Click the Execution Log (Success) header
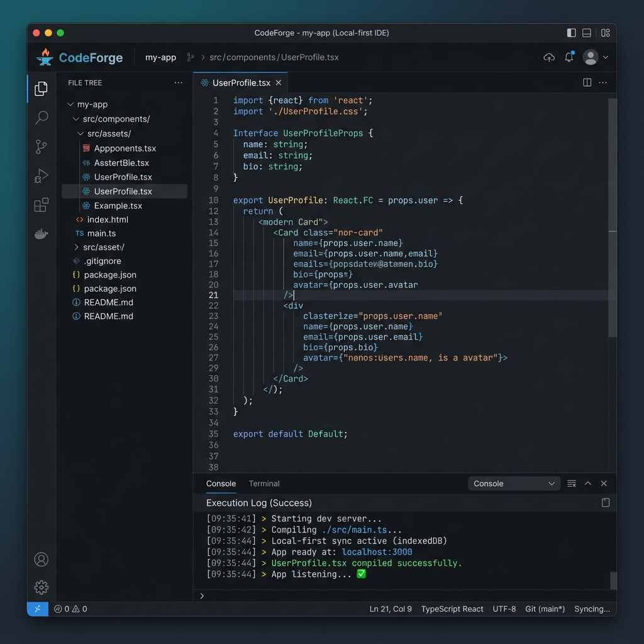644x644 pixels. coord(258,502)
